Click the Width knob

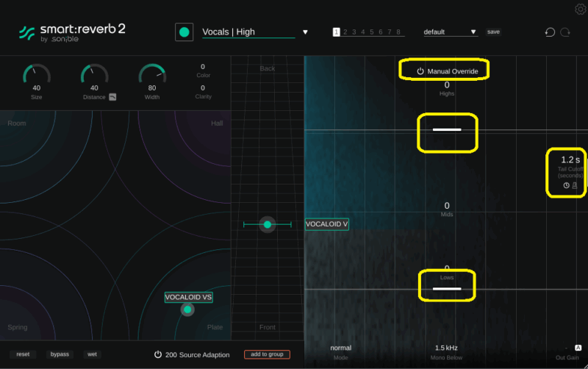152,74
